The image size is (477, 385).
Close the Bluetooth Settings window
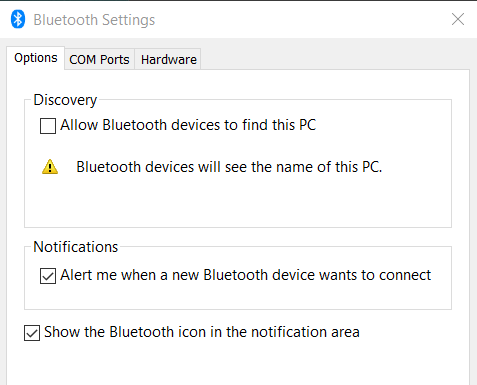[458, 19]
